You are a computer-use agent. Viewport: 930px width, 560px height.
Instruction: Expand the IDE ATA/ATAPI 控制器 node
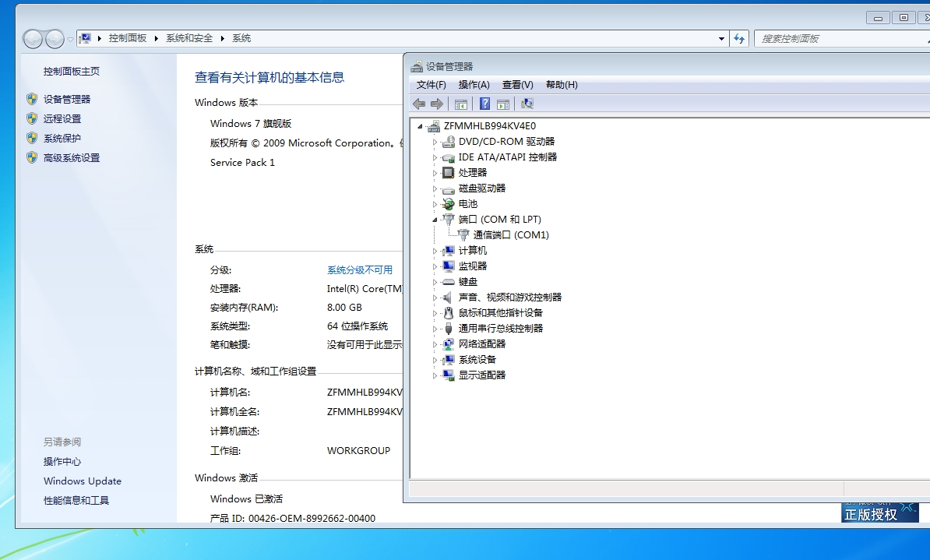[435, 157]
